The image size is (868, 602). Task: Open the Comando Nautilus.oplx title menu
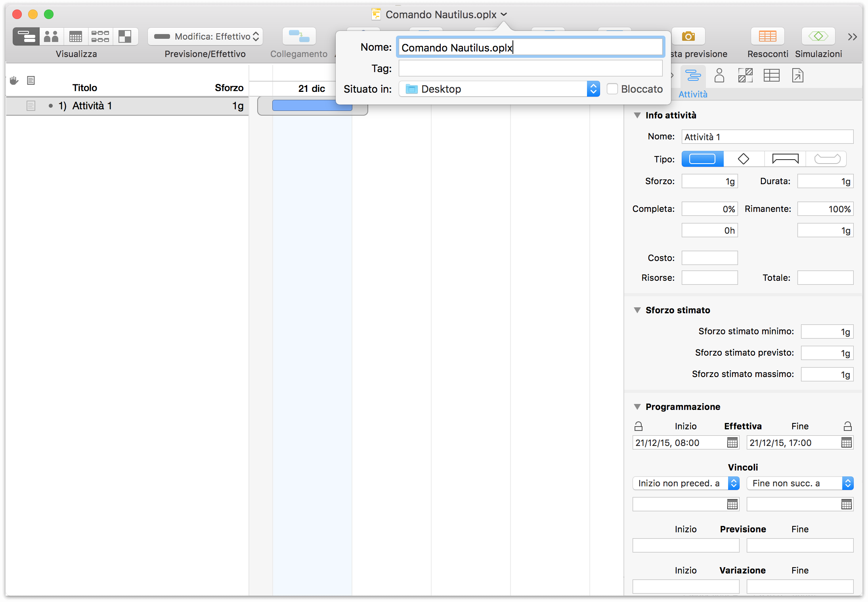pos(504,14)
